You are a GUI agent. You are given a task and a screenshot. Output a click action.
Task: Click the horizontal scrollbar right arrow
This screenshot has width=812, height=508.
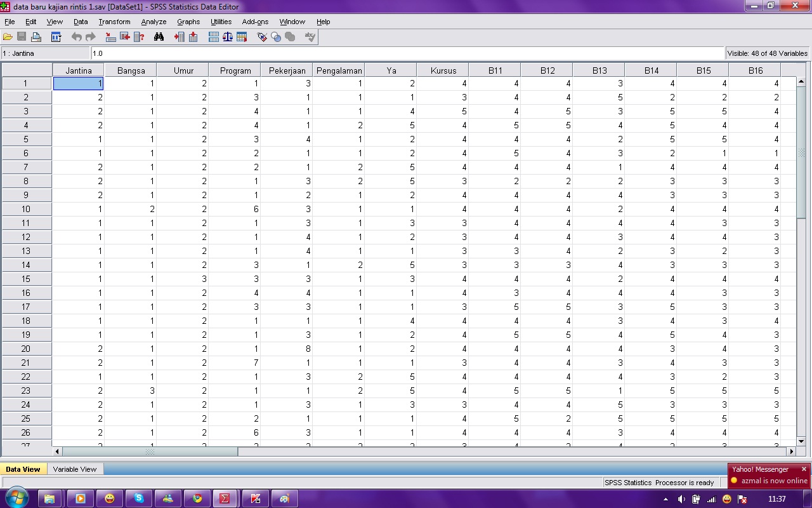tap(790, 451)
